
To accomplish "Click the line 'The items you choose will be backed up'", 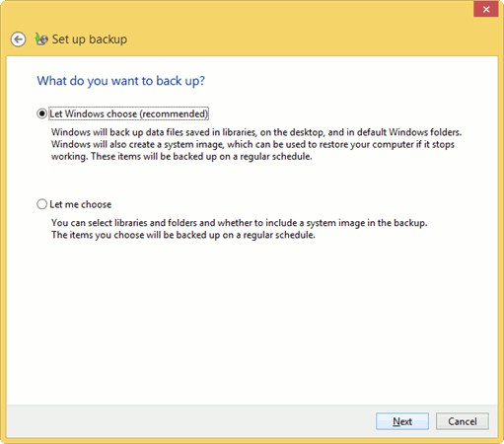I will point(183,235).
